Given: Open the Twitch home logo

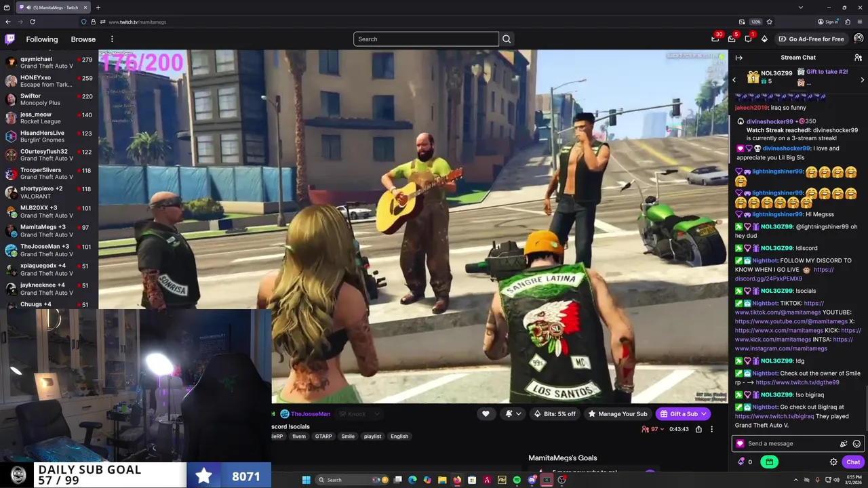Looking at the screenshot, I should pos(9,39).
